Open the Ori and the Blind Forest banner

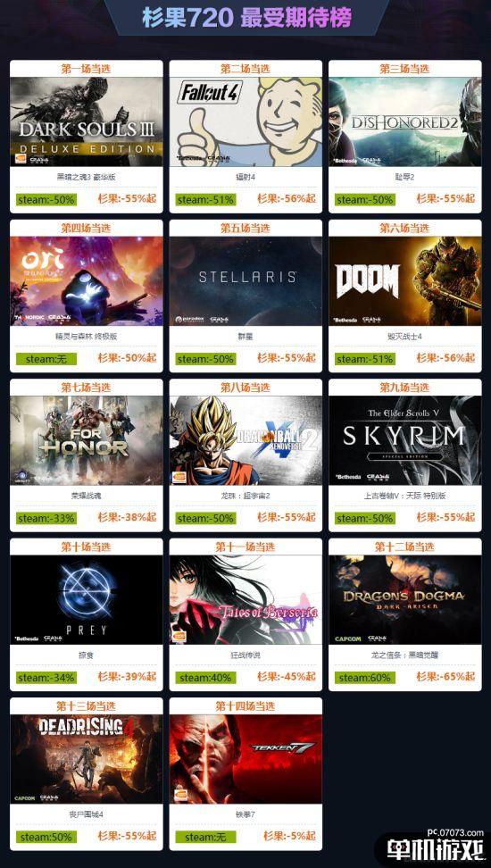click(x=87, y=281)
